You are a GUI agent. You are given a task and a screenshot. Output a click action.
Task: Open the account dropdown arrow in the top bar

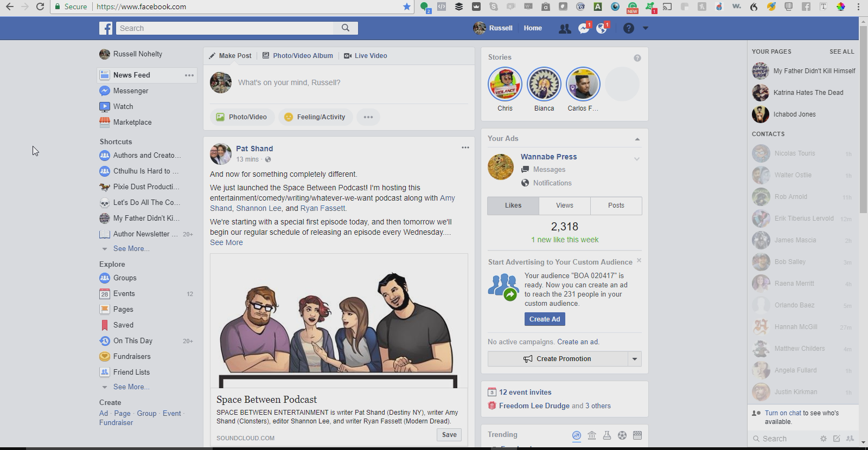(646, 28)
